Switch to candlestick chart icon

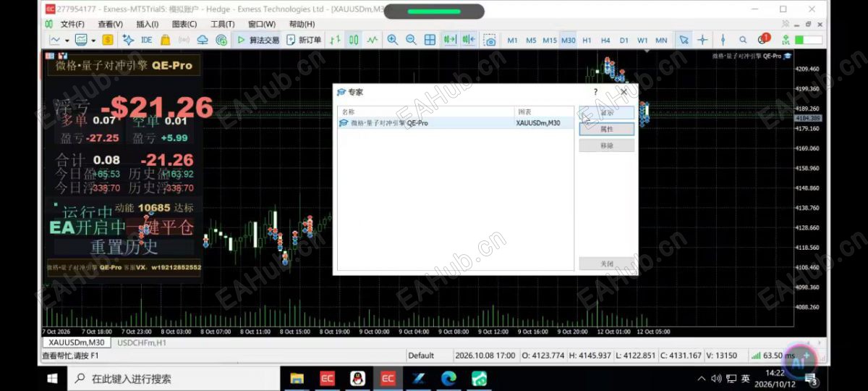click(x=354, y=40)
